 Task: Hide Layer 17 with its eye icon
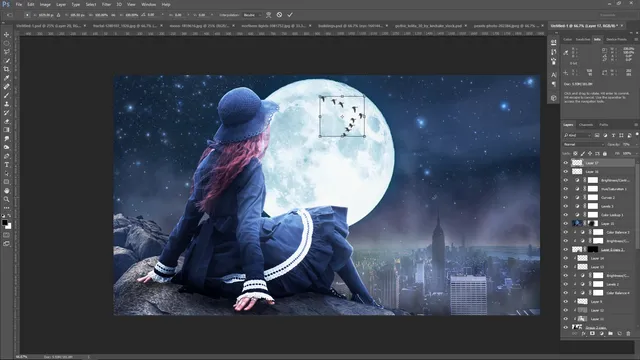[566, 163]
